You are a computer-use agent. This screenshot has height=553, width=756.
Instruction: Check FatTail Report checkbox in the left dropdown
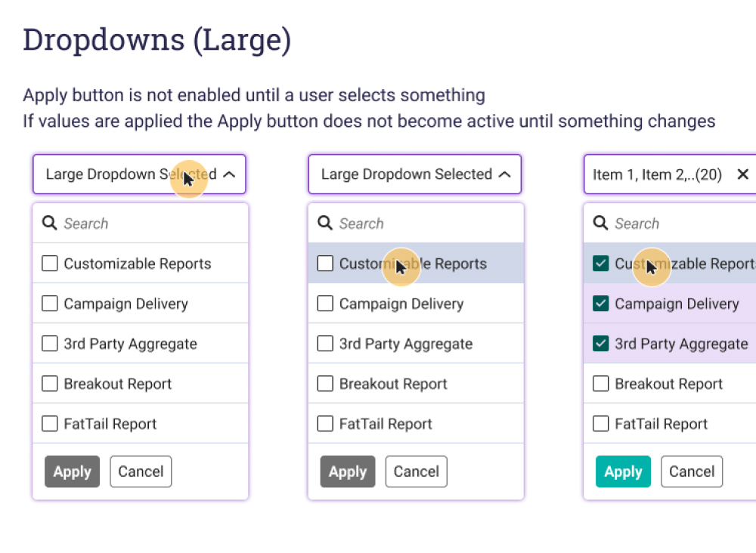point(50,424)
